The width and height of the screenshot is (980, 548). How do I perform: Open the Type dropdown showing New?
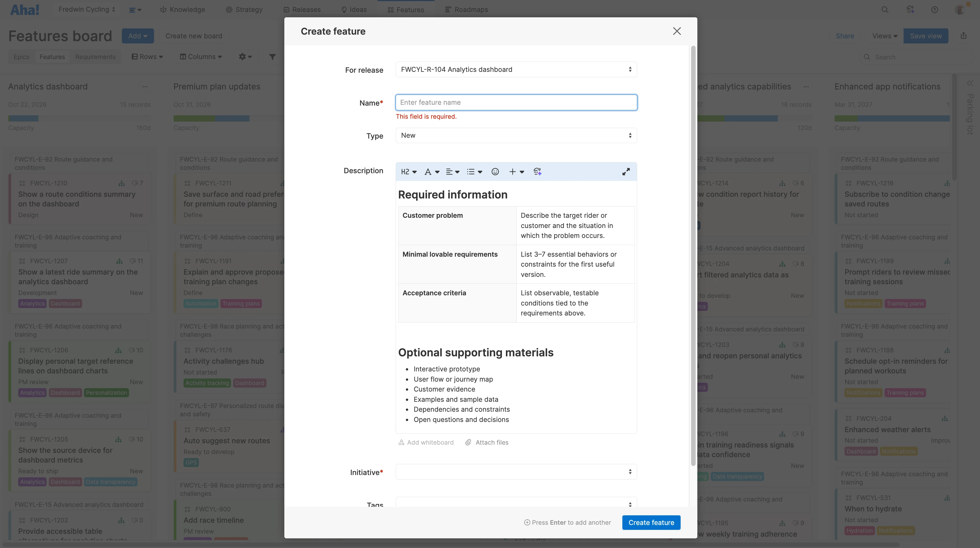click(516, 135)
